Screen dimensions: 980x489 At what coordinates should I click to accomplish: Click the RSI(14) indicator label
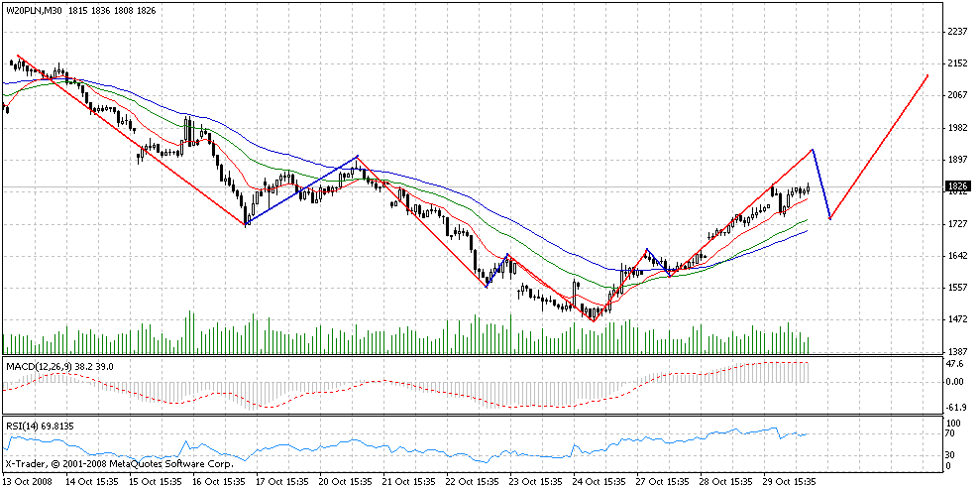[22, 426]
